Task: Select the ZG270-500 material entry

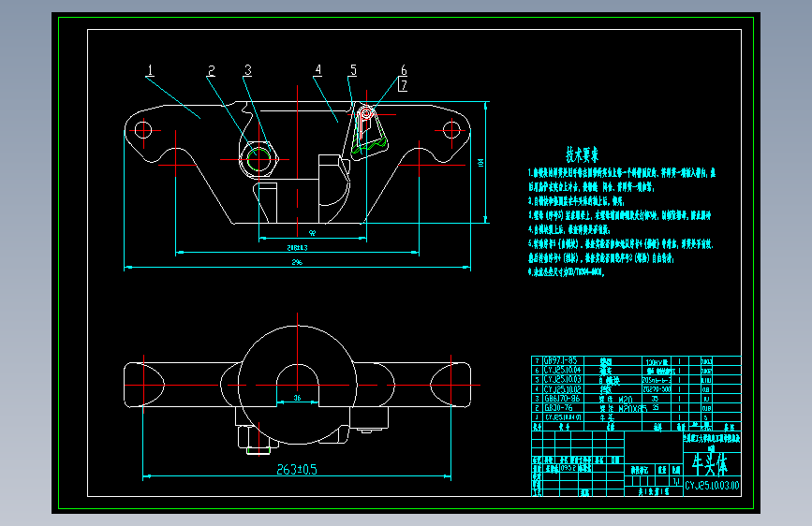Action: tap(657, 388)
